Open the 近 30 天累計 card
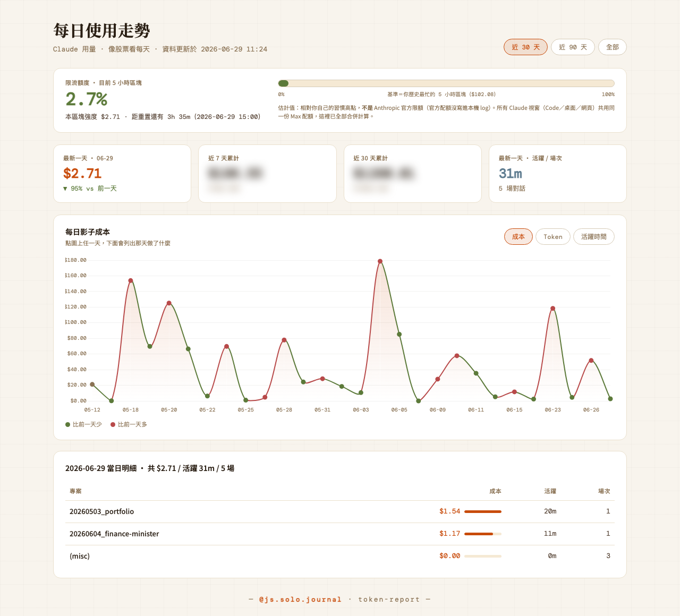 413,174
